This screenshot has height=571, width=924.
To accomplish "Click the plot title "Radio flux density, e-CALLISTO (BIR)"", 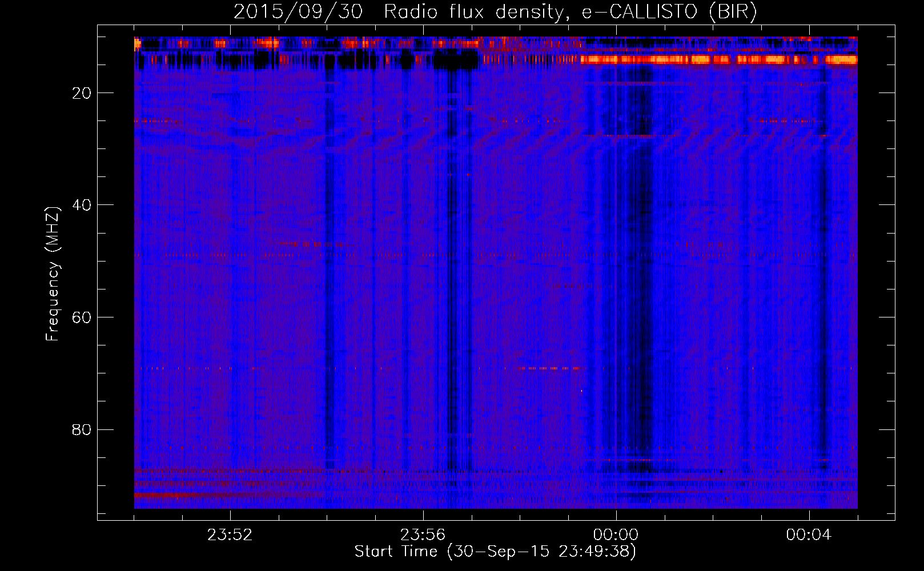I will point(571,12).
